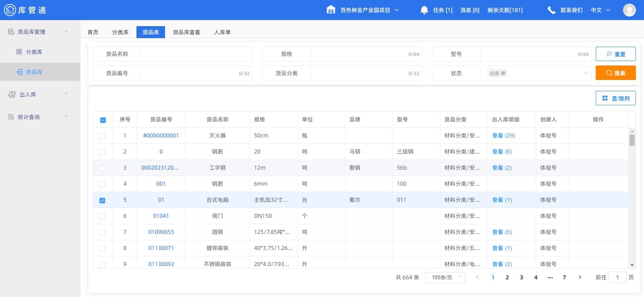The height and width of the screenshot is (297, 644).
Task: Click the 剩余天数[181] text
Action: point(505,10)
